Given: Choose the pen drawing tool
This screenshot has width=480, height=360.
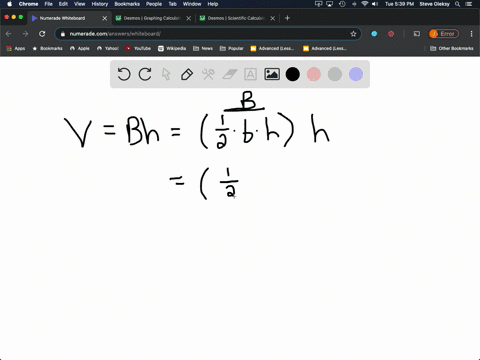Looking at the screenshot, I should (x=187, y=74).
